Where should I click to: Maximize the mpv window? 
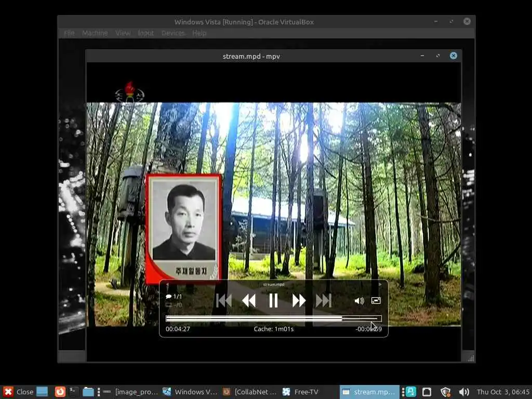437,56
